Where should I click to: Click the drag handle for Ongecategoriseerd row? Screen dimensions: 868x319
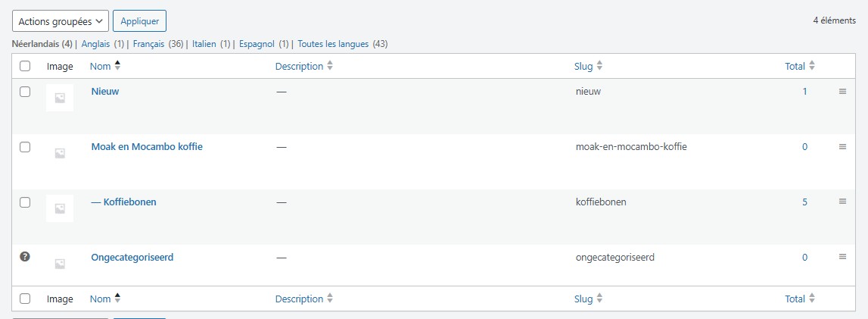[x=842, y=257]
